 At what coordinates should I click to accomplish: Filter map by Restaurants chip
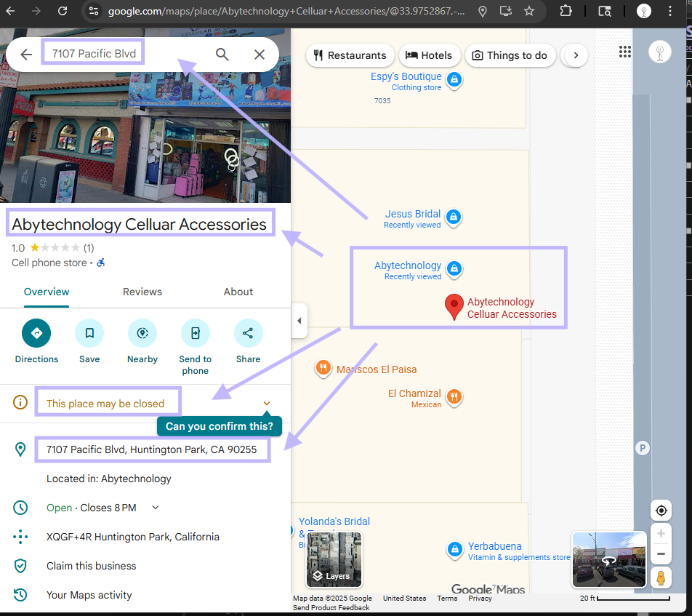(x=350, y=55)
